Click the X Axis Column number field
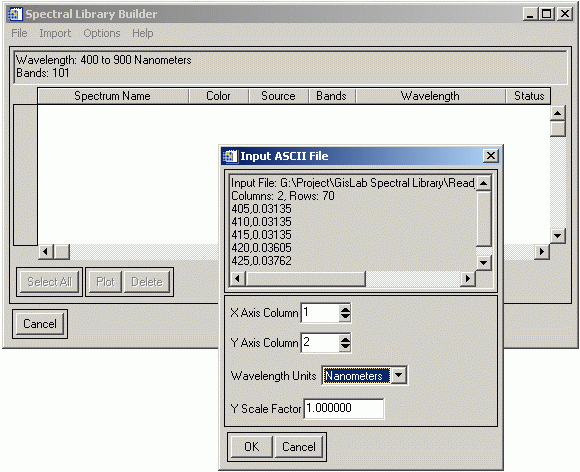This screenshot has height=472, width=580. [320, 313]
